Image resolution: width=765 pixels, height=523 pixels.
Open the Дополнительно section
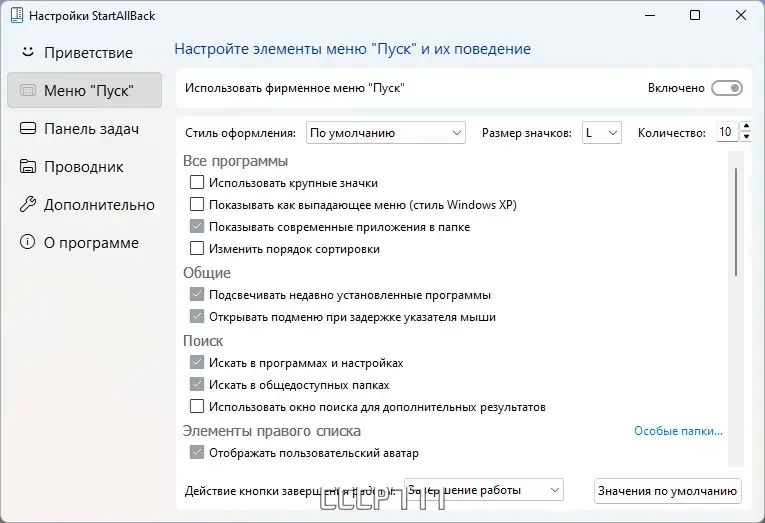pyautogui.click(x=84, y=204)
